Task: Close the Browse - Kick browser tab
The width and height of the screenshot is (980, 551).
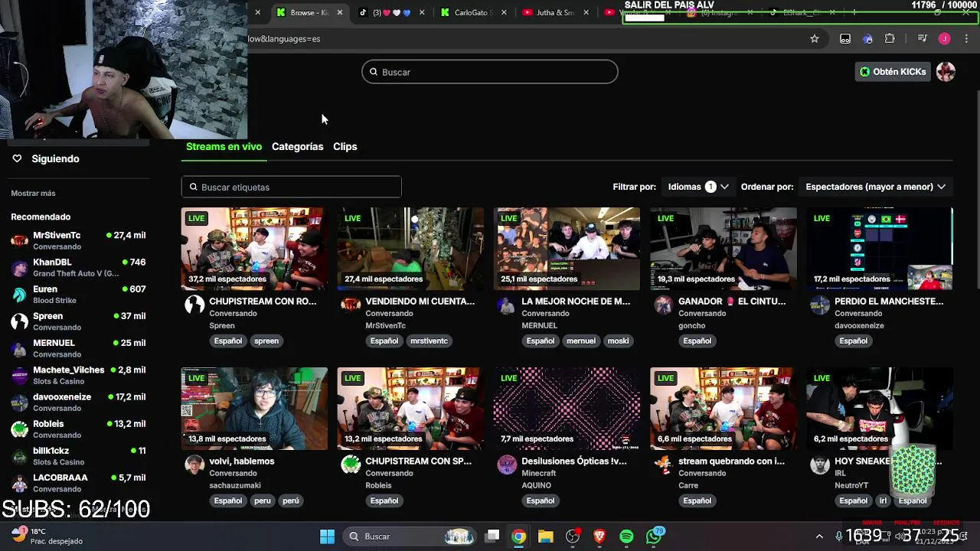Action: click(x=340, y=12)
